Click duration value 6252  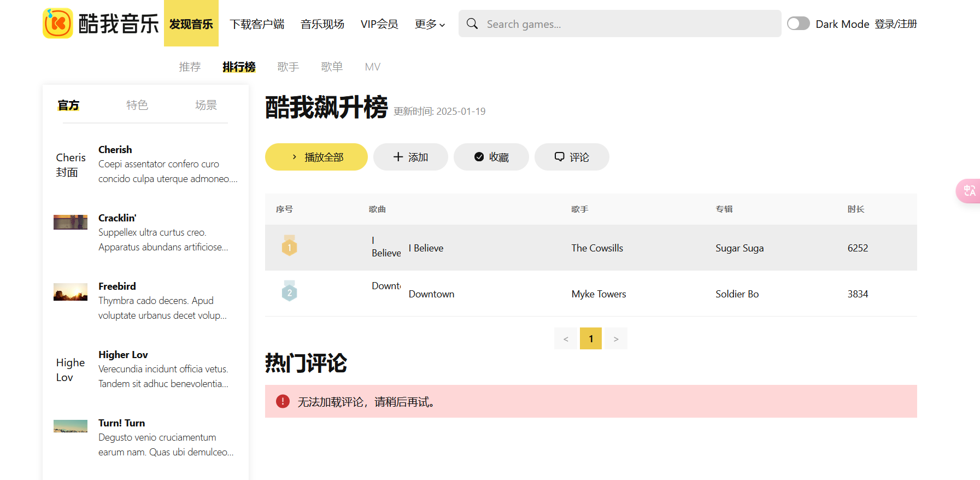858,248
